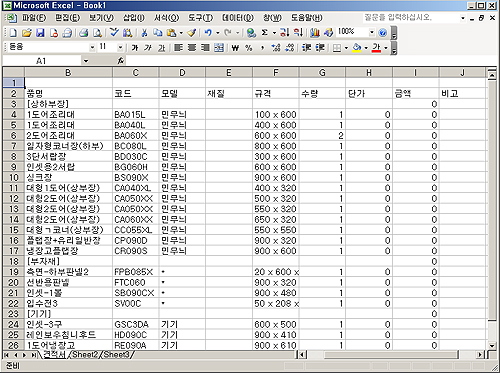Toggle align right

pos(205,48)
